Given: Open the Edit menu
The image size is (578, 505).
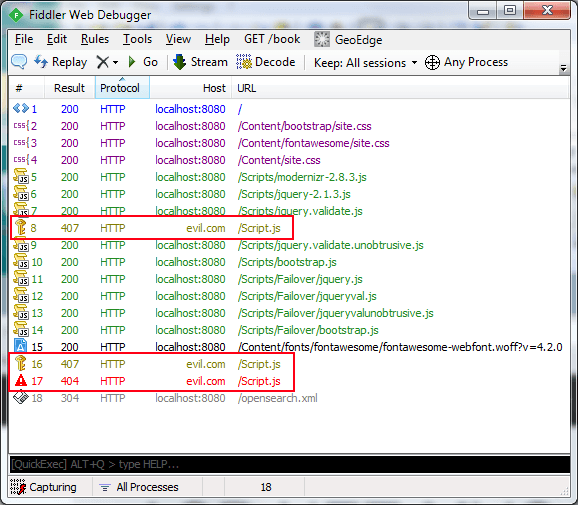Looking at the screenshot, I should [57, 39].
